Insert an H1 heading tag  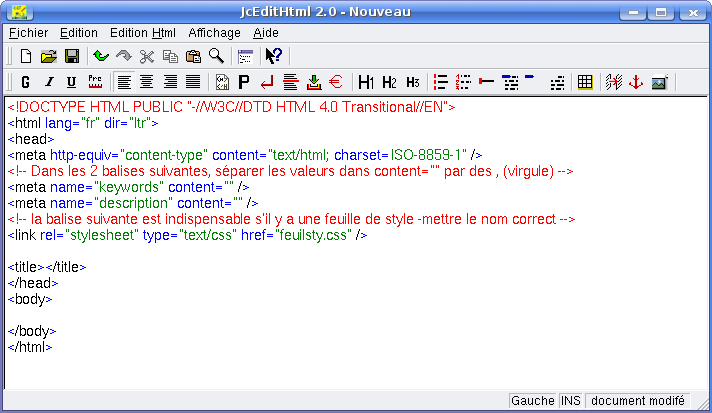[366, 82]
